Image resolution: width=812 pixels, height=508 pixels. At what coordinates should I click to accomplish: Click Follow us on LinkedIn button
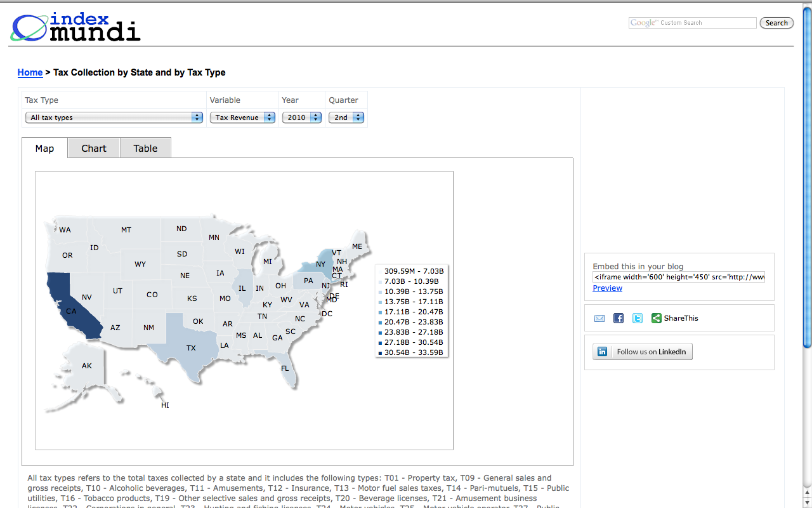(x=643, y=352)
